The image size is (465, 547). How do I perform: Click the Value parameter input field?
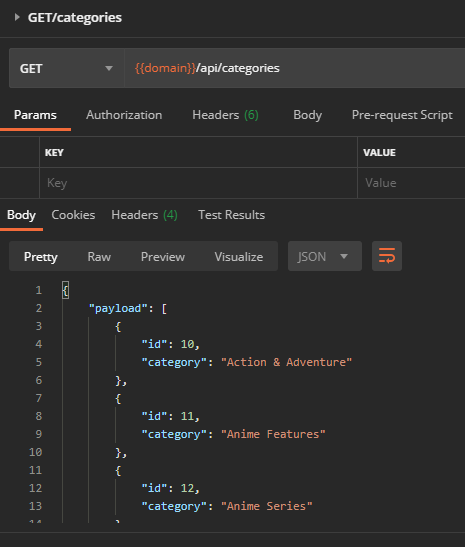click(x=412, y=183)
